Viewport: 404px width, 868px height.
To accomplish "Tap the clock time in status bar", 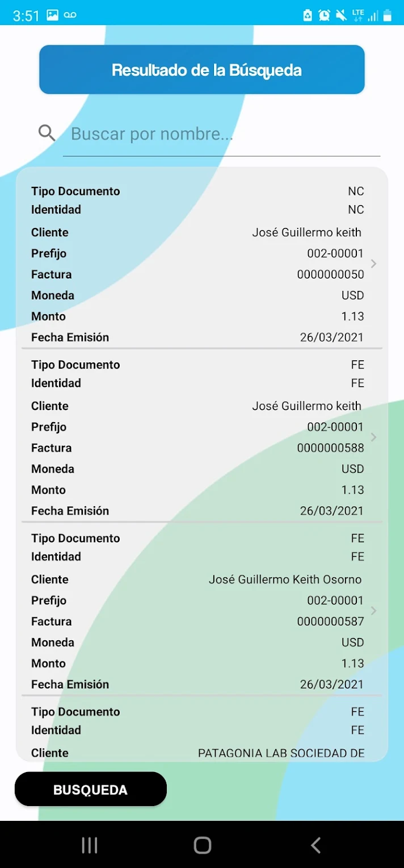I will [26, 15].
